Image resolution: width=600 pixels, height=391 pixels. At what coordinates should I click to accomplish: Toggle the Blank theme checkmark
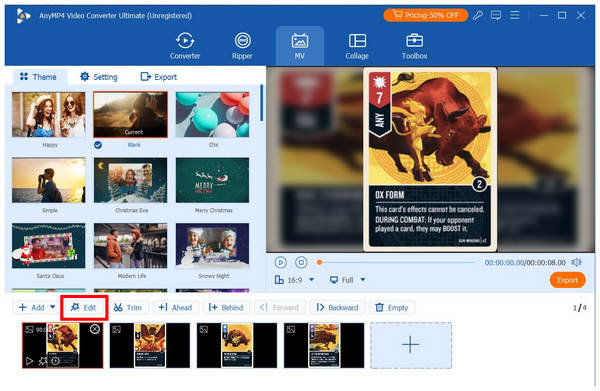tap(98, 145)
